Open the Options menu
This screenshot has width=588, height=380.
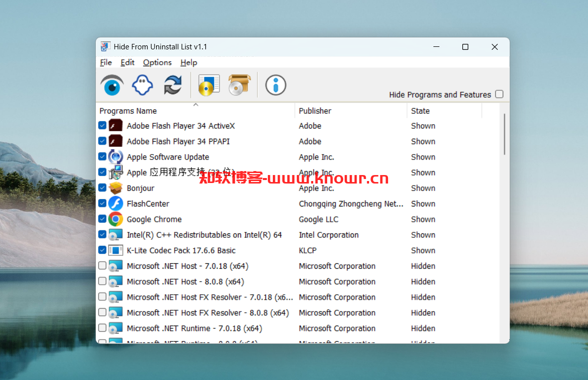point(157,63)
